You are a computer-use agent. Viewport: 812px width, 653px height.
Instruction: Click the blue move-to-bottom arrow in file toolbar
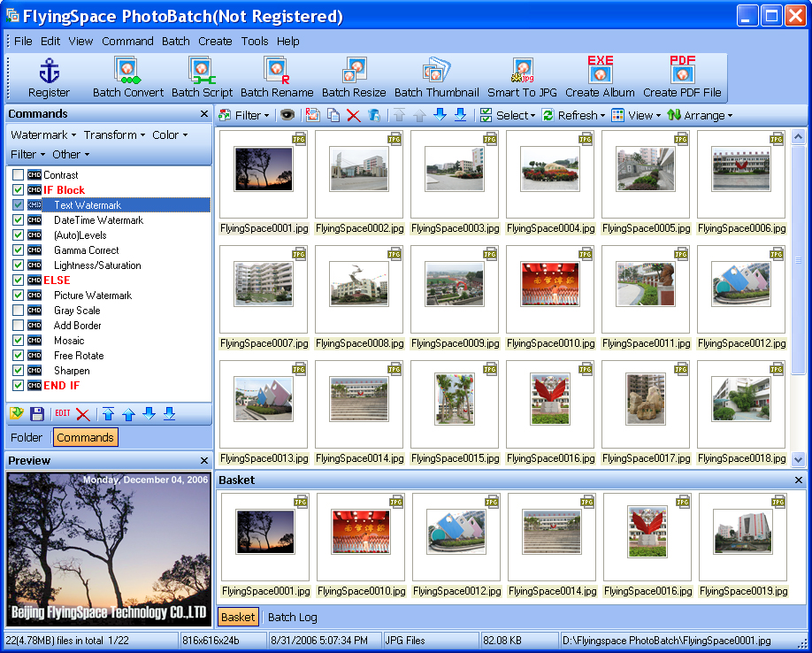[460, 115]
